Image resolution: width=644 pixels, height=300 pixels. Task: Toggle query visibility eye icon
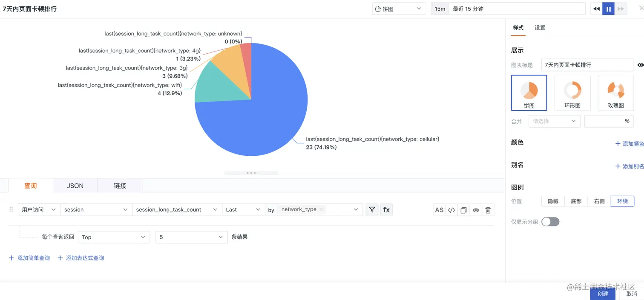click(x=476, y=210)
